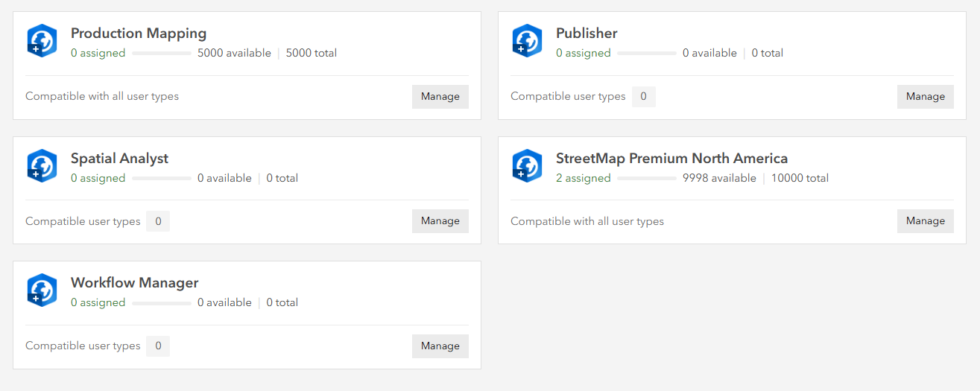980x391 pixels.
Task: Click "0 assigned" under Production Mapping
Action: pyautogui.click(x=98, y=54)
